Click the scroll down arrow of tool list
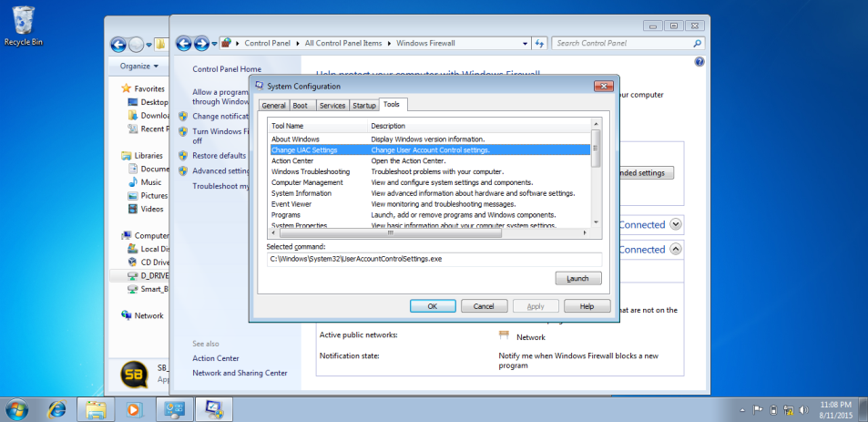868x422 pixels. (596, 222)
